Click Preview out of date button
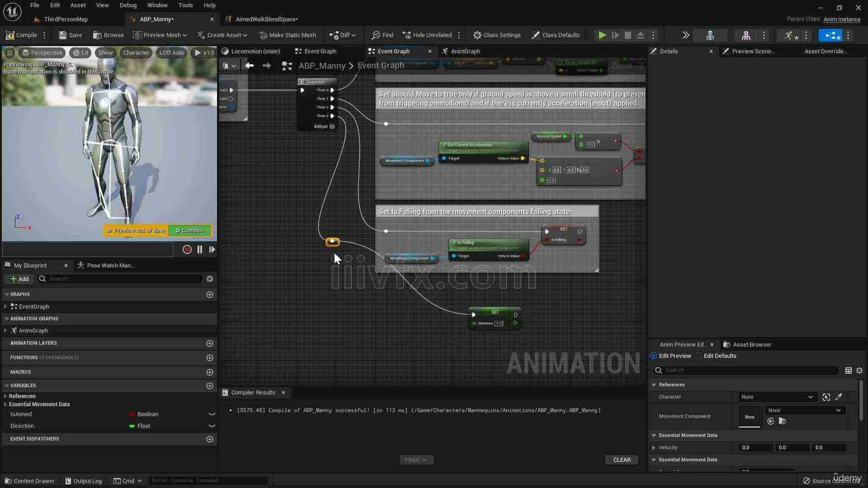 pos(136,231)
